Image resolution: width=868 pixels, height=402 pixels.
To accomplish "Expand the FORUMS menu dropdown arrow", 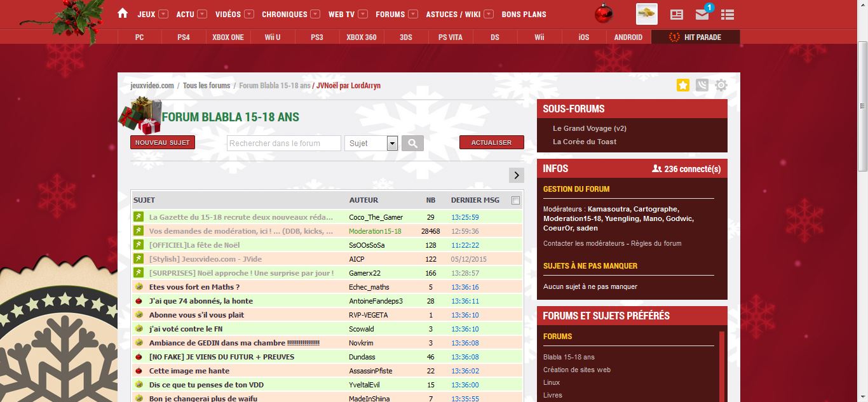I will [413, 14].
